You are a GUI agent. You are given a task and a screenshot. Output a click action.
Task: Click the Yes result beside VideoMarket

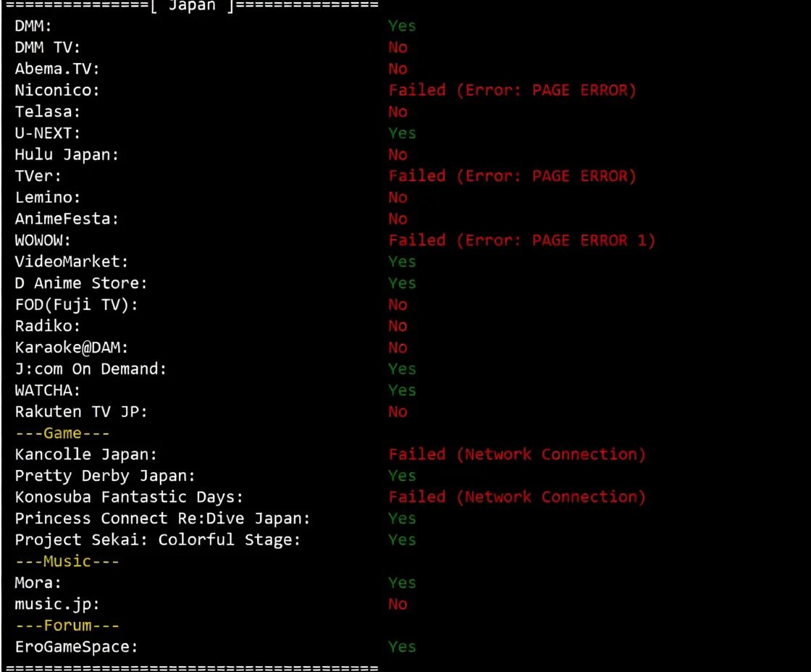(402, 261)
